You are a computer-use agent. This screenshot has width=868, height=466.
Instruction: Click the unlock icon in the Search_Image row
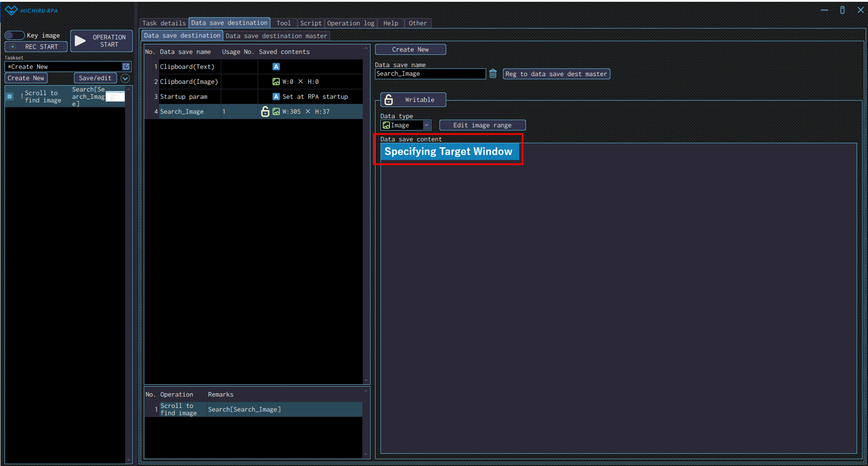pos(265,111)
